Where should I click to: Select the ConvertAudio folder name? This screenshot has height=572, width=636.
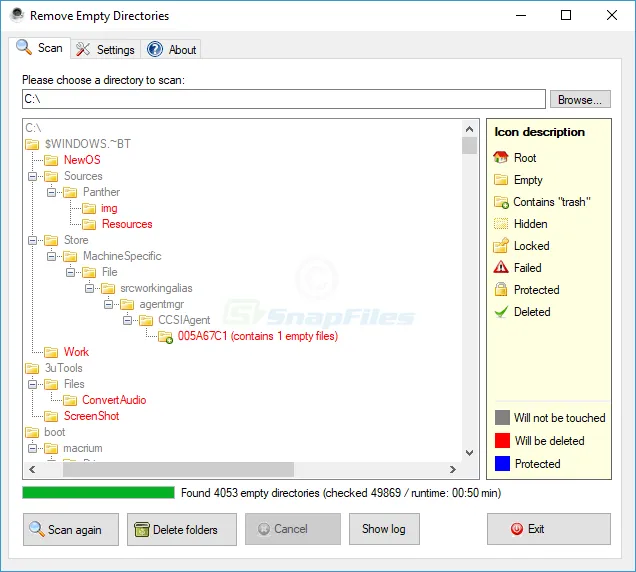pos(114,400)
